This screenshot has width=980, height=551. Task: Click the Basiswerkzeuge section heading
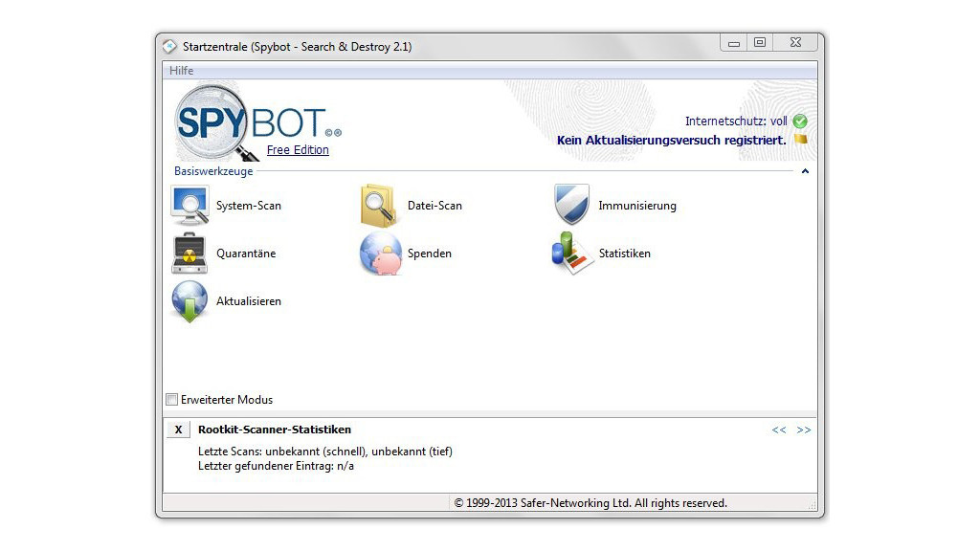(x=213, y=171)
